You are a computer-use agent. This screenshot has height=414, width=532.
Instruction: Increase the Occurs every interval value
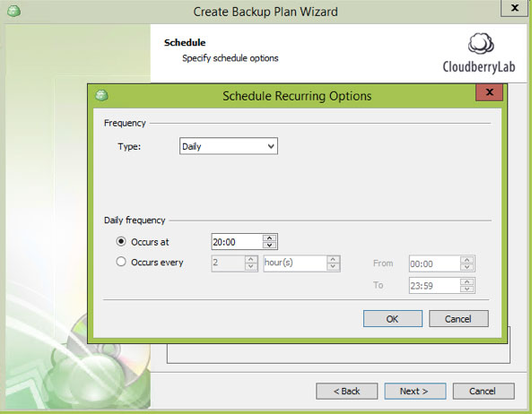pos(250,260)
